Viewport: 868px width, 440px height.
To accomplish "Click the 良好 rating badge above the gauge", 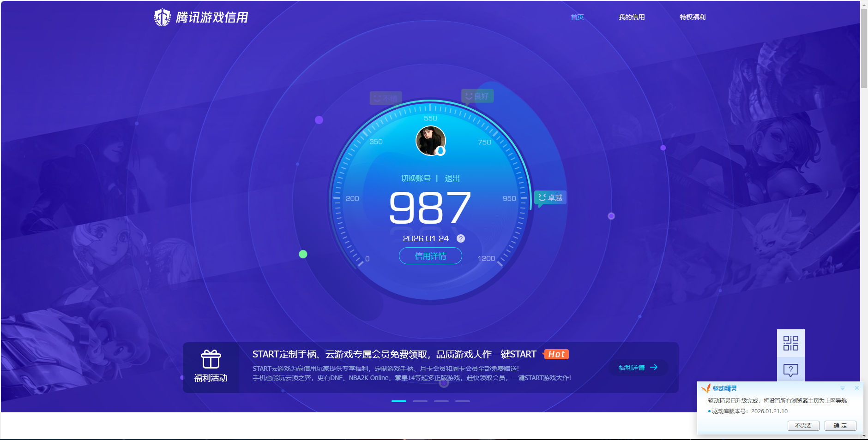I will (x=478, y=96).
